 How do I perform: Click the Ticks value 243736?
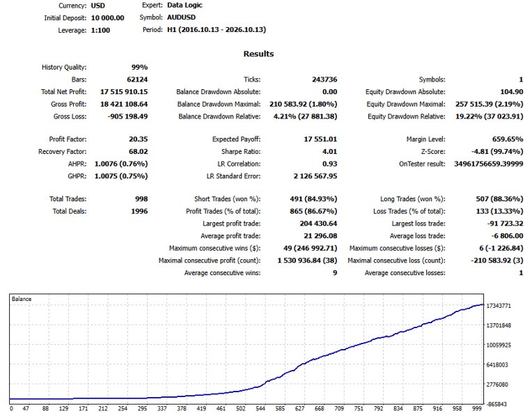tap(324, 79)
